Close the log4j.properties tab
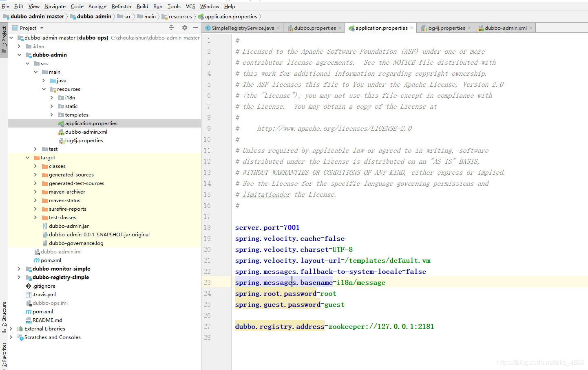Image resolution: width=588 pixels, height=370 pixels. [x=469, y=28]
